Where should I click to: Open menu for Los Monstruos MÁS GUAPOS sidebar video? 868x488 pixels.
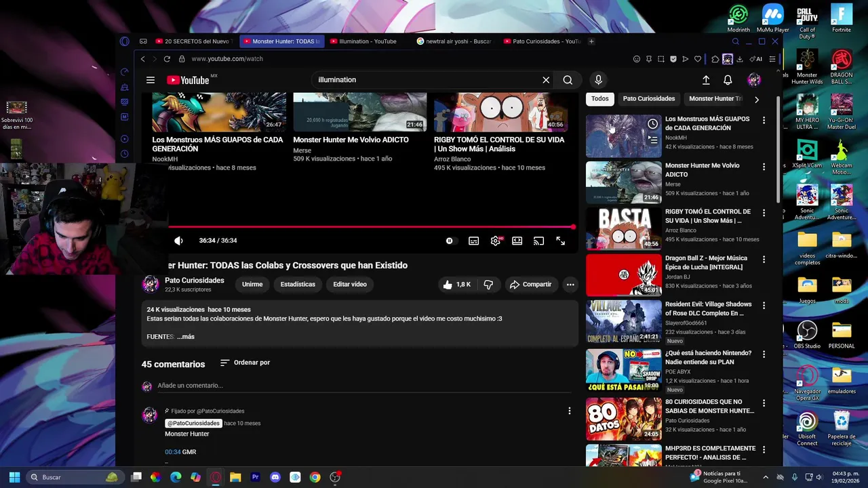[x=764, y=120]
